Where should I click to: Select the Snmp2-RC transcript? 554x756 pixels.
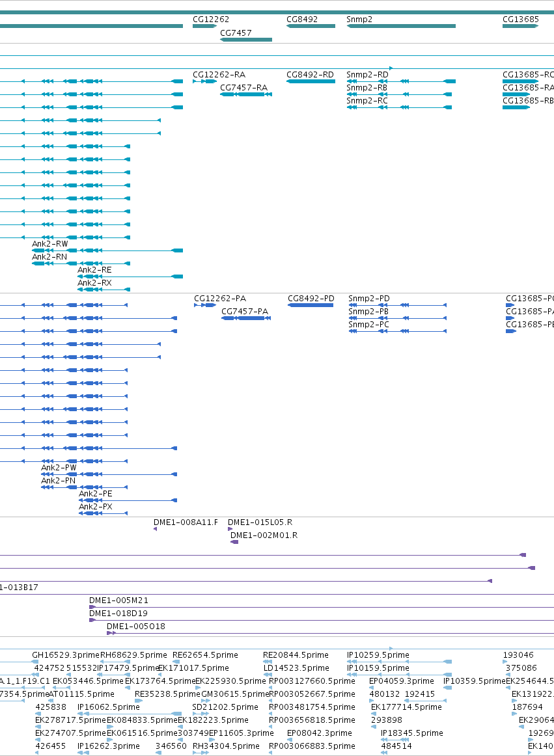pyautogui.click(x=399, y=107)
